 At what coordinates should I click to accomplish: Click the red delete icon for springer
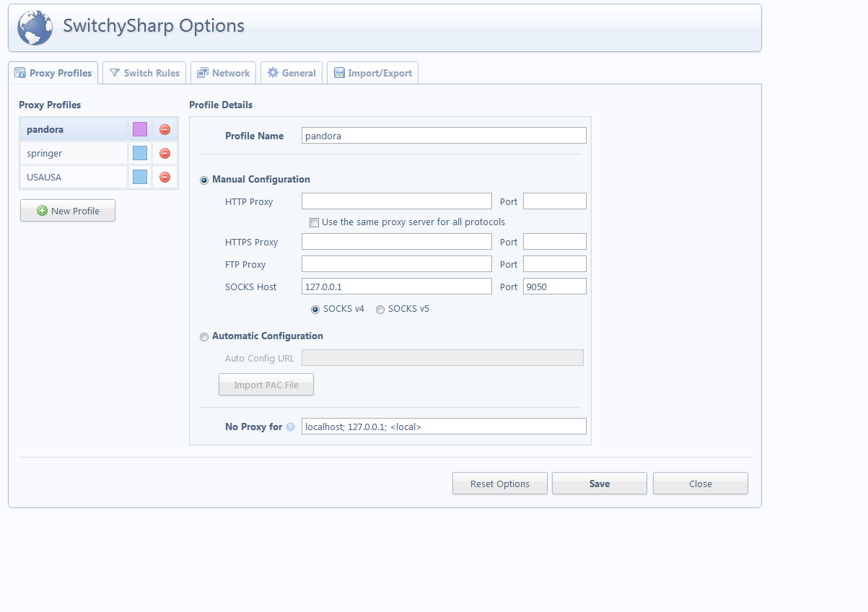pyautogui.click(x=165, y=154)
